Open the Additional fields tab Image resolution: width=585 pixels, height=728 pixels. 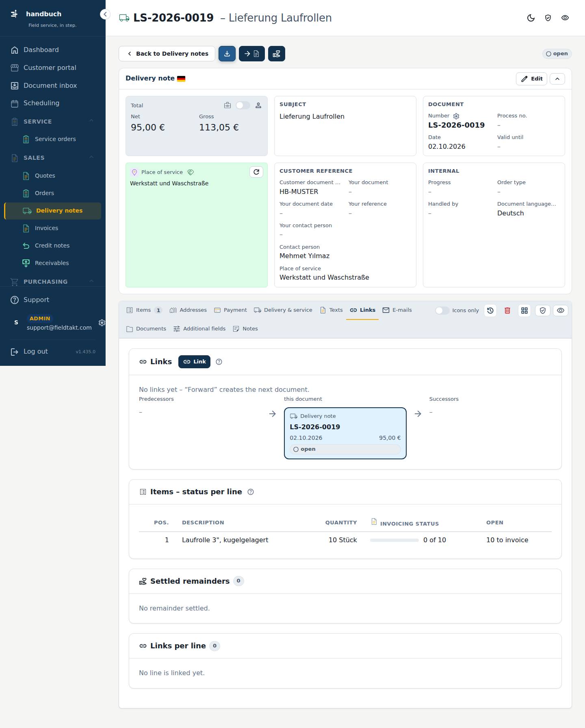click(199, 329)
